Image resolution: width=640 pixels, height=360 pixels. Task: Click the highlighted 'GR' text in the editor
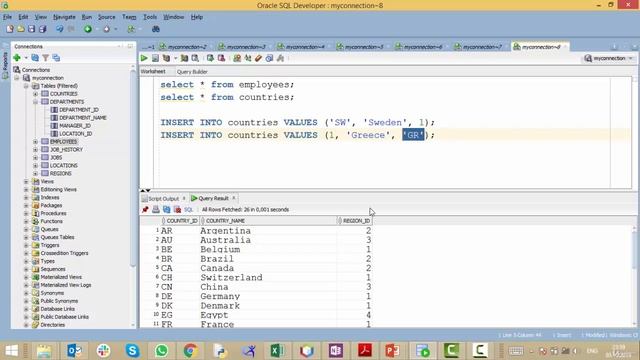pyautogui.click(x=413, y=135)
